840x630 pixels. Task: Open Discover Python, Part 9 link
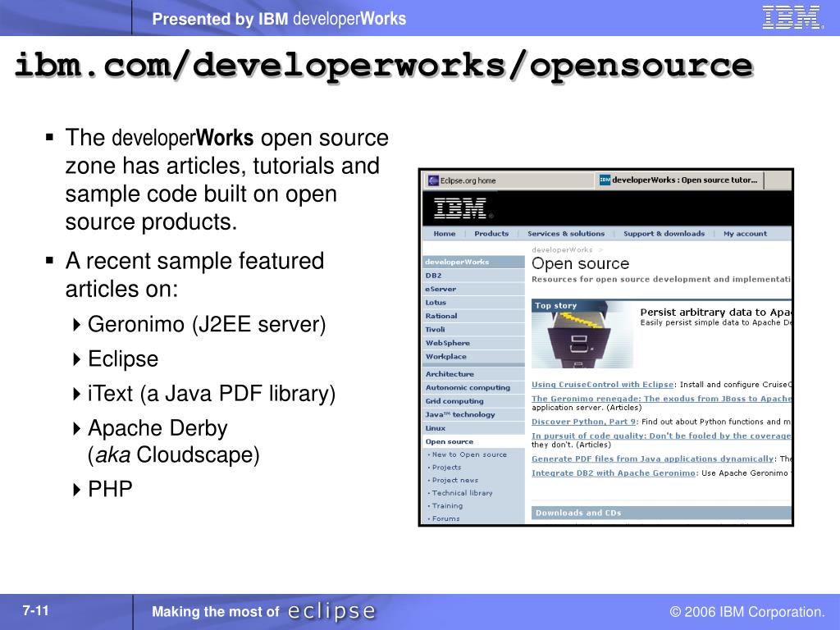pyautogui.click(x=583, y=422)
